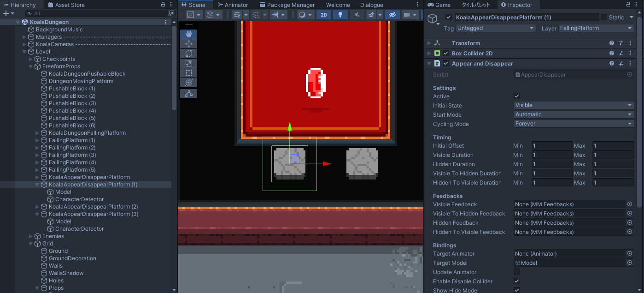Click the object picker for Target Model
Viewport: 644px width, 293px height.
630,263
